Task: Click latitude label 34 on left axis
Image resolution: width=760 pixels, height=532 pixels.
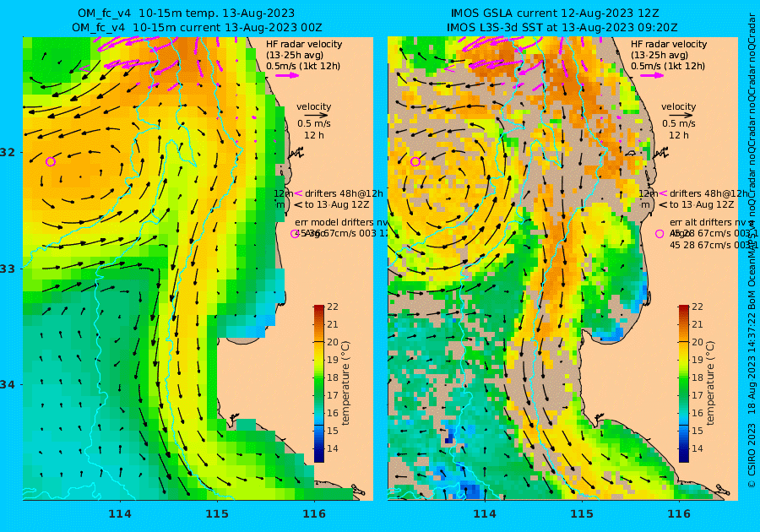Action: click(8, 385)
